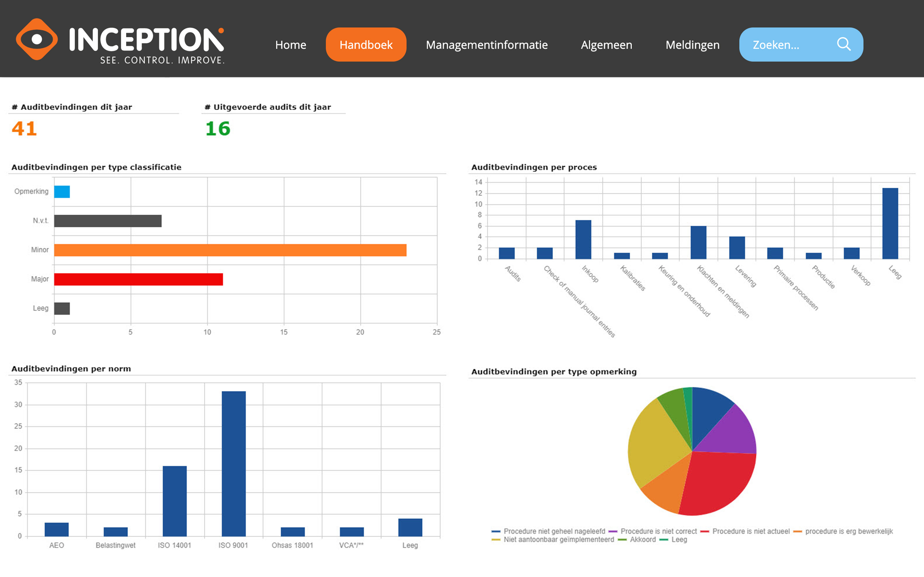Viewport: 924px width, 577px height.
Task: Click the 16 executed audits count
Action: [x=218, y=129]
